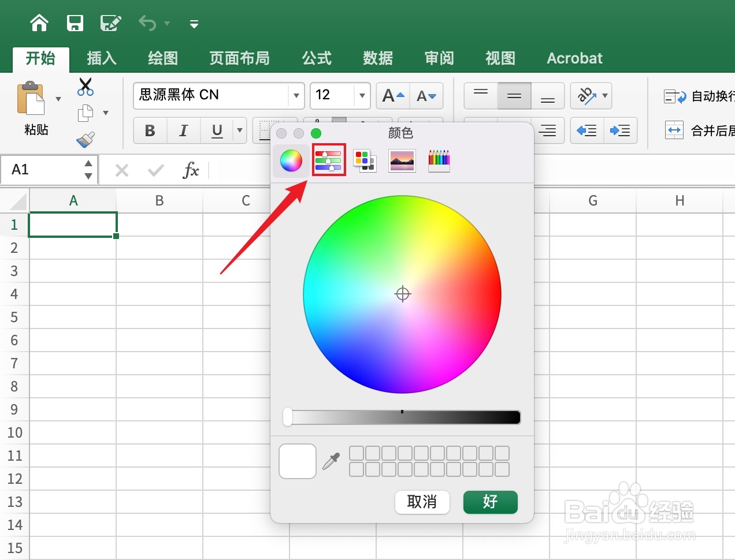
Task: Click the brightness slider bar
Action: [402, 417]
